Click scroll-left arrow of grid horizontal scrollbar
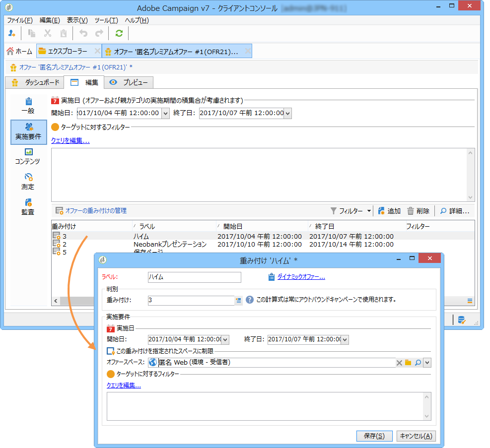This screenshot has height=448, width=490. [56, 301]
